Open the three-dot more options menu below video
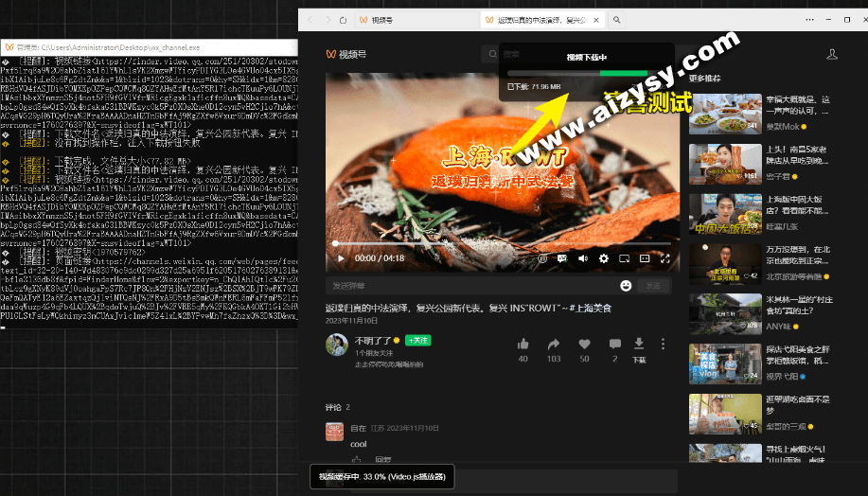 pyautogui.click(x=663, y=343)
